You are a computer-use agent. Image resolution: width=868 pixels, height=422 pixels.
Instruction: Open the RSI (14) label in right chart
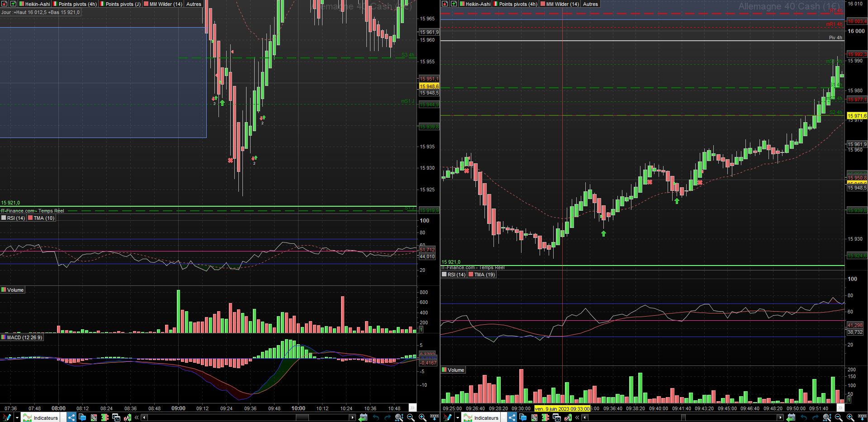point(454,275)
